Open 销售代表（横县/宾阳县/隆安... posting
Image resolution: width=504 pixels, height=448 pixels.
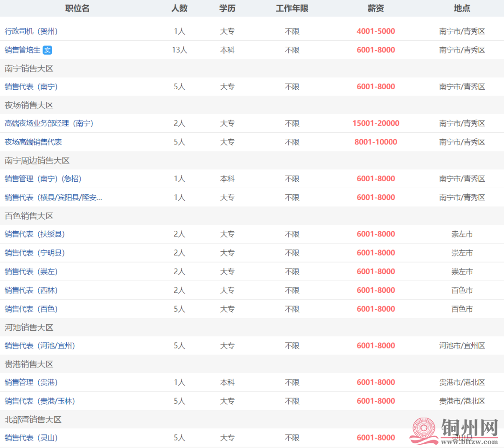tap(53, 197)
